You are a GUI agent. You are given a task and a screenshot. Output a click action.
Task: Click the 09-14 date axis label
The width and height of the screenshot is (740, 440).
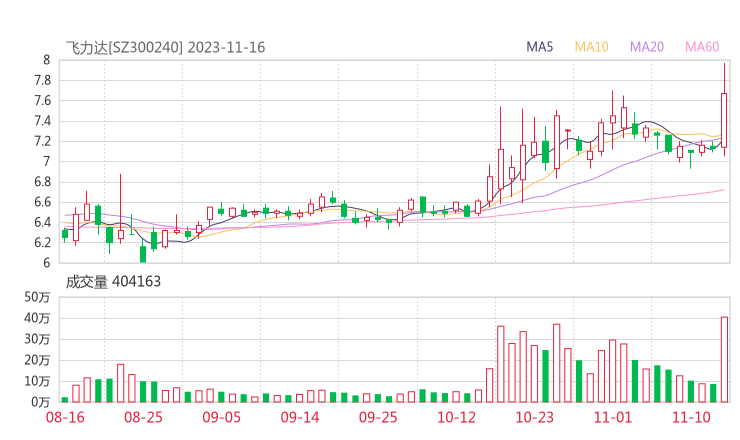pos(300,417)
